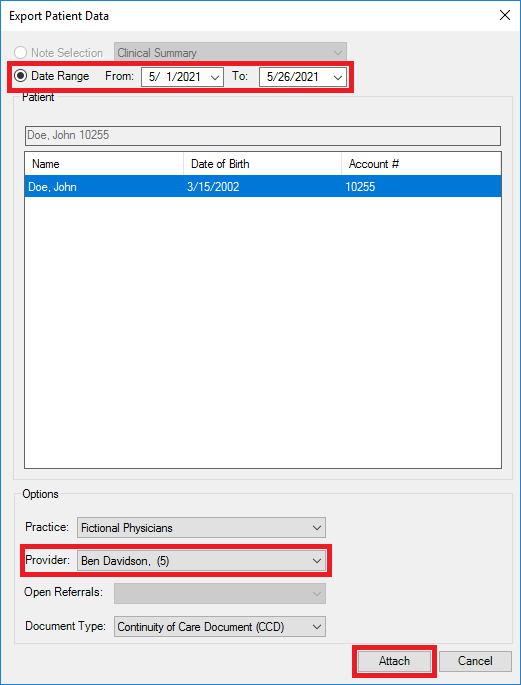Expand the Provider dropdown showing Ben Davidson

pyautogui.click(x=201, y=561)
